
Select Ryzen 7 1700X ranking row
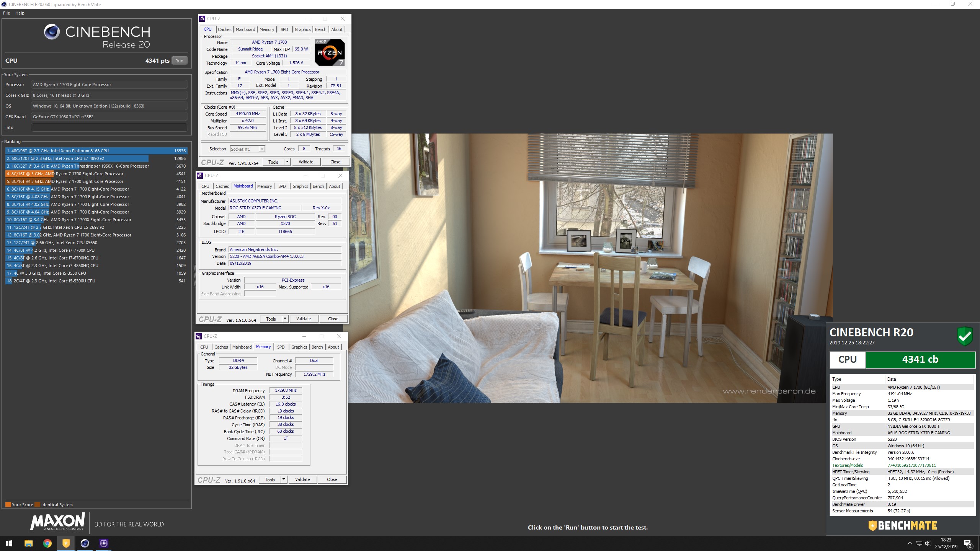coord(96,220)
